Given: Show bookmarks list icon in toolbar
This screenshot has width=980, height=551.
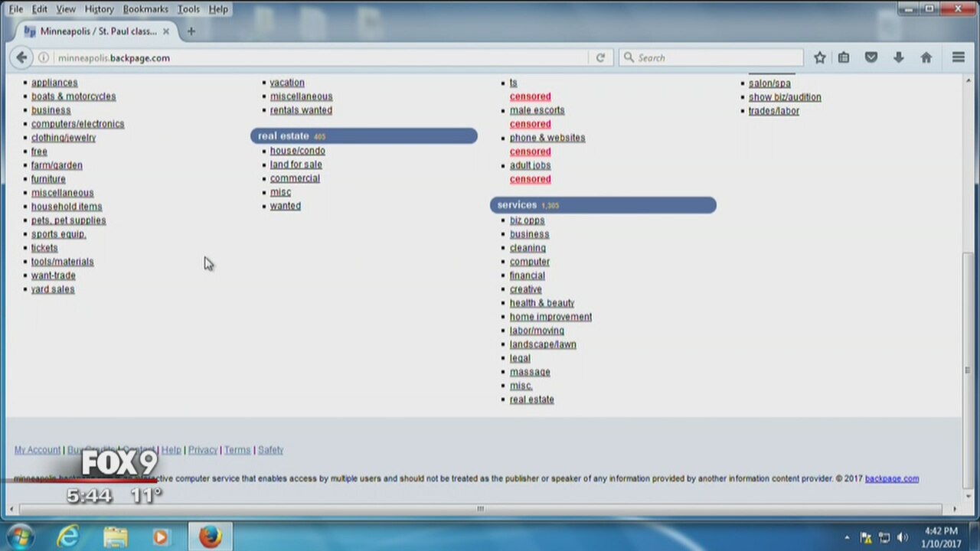Looking at the screenshot, I should (844, 57).
